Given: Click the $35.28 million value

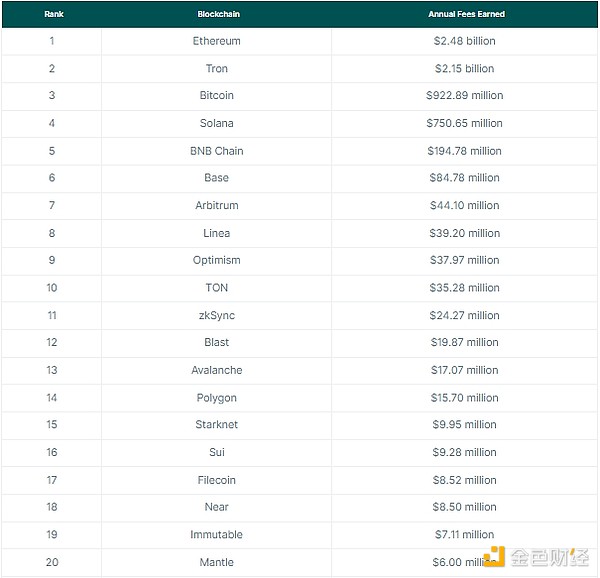Looking at the screenshot, I should (x=465, y=288).
